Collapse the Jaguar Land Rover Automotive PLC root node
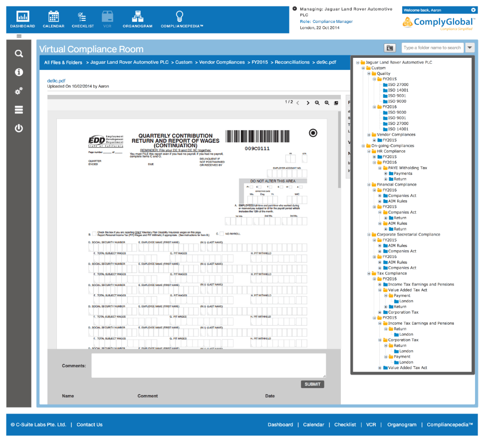 click(357, 62)
